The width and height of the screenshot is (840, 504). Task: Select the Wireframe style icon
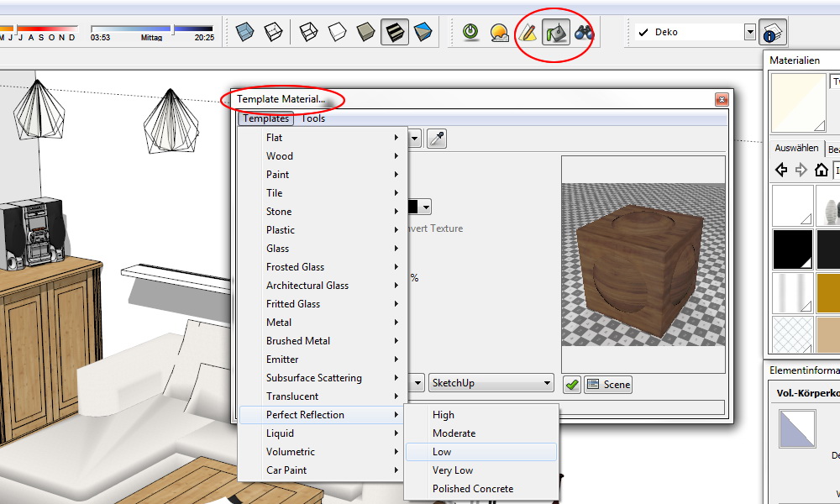308,33
